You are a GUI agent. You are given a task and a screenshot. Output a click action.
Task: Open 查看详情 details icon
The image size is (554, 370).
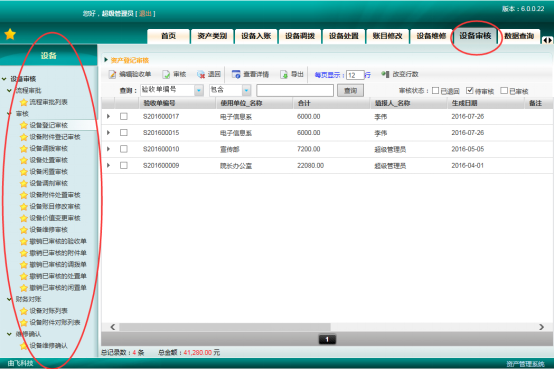[236, 74]
